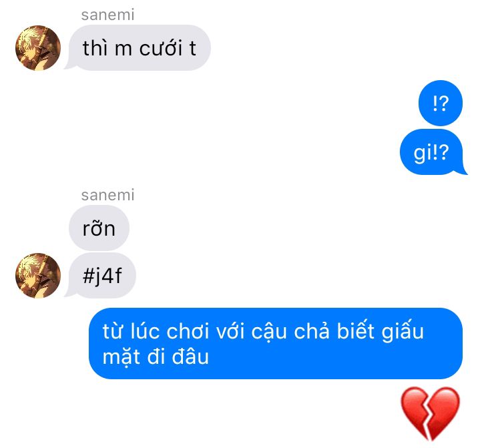The height and width of the screenshot is (448, 480).
Task: Select the long blue 'từ lúc chơi với cậu' message
Action: pos(276,343)
